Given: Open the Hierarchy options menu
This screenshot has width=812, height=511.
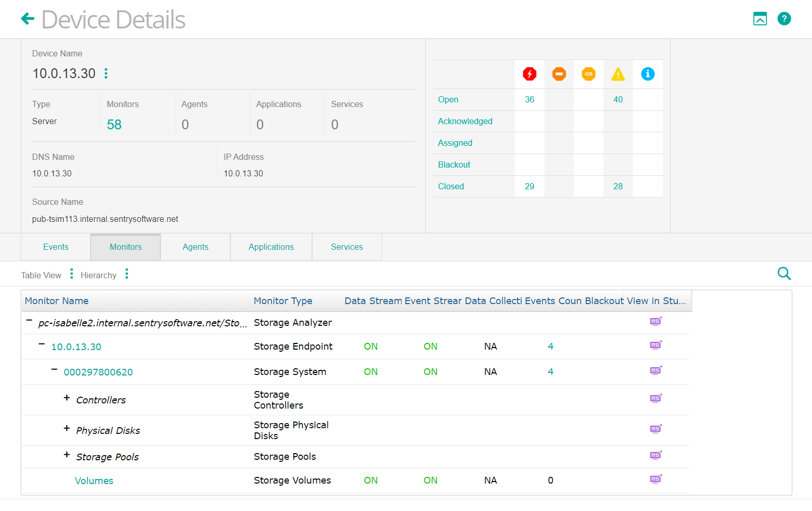Looking at the screenshot, I should [x=127, y=274].
